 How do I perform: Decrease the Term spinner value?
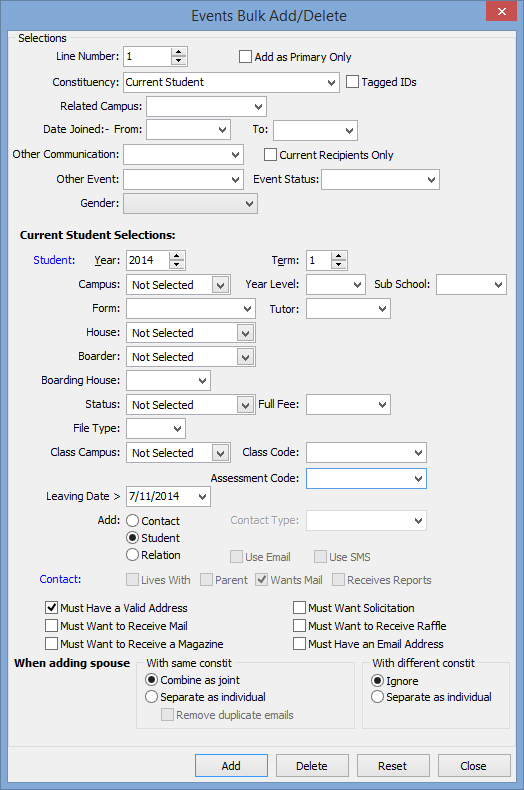click(339, 265)
